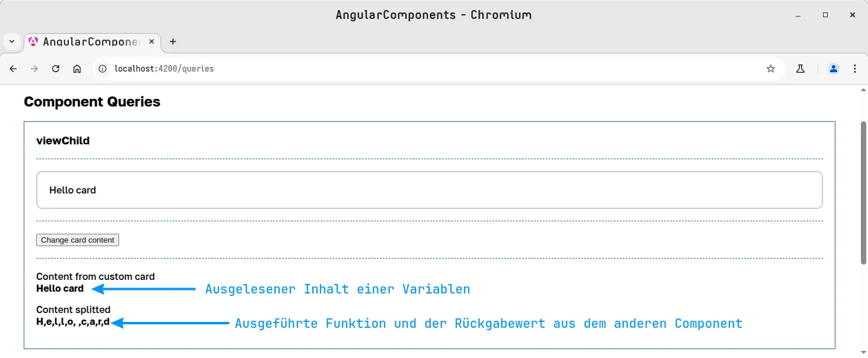
Task: Click the Hello card box
Action: point(430,190)
